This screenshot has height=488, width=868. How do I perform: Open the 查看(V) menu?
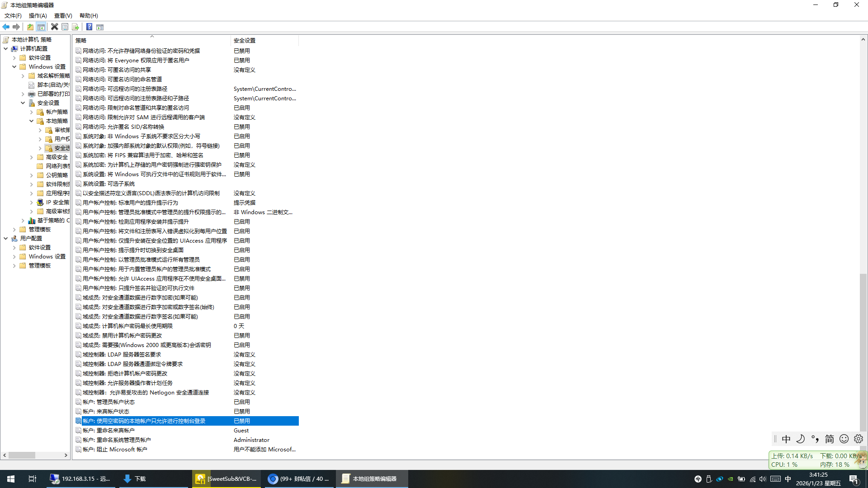click(63, 16)
